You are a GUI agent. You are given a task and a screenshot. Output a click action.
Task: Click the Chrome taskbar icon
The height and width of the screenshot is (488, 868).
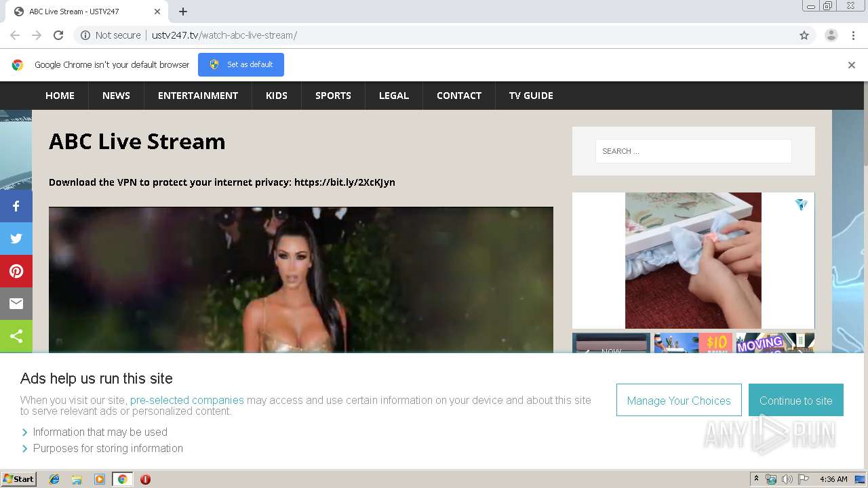pyautogui.click(x=122, y=479)
